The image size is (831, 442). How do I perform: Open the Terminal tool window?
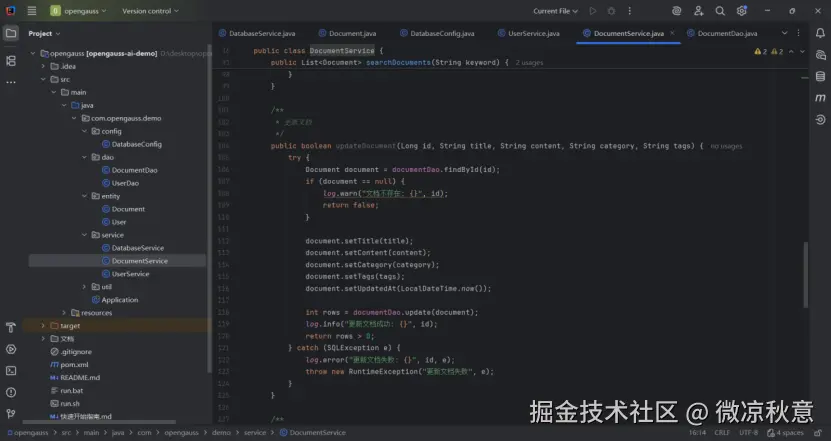click(11, 371)
